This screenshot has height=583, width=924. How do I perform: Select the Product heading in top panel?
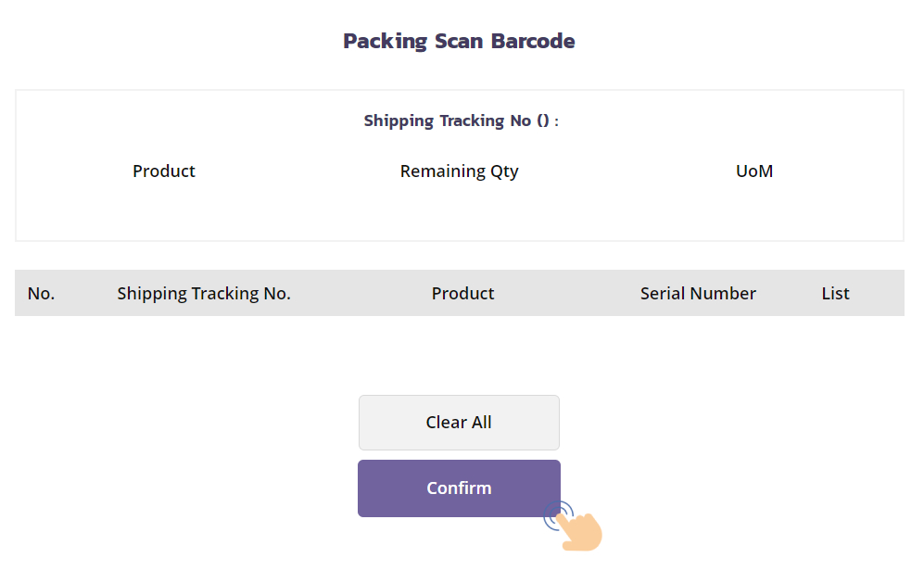(164, 171)
